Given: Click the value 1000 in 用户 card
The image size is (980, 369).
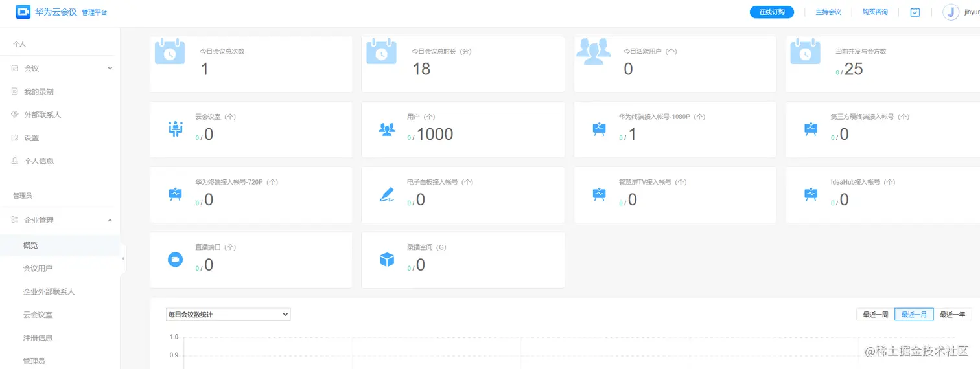Looking at the screenshot, I should [435, 135].
